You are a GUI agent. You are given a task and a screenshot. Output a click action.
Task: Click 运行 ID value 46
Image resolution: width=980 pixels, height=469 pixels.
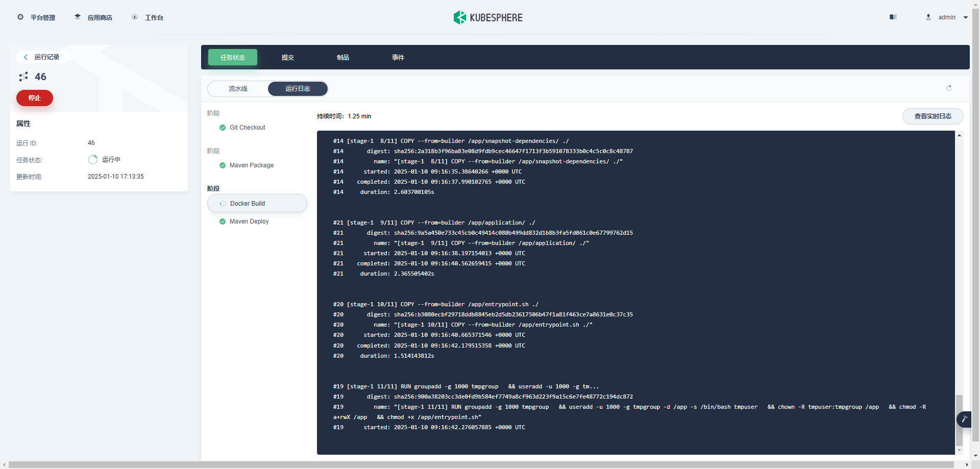[91, 143]
